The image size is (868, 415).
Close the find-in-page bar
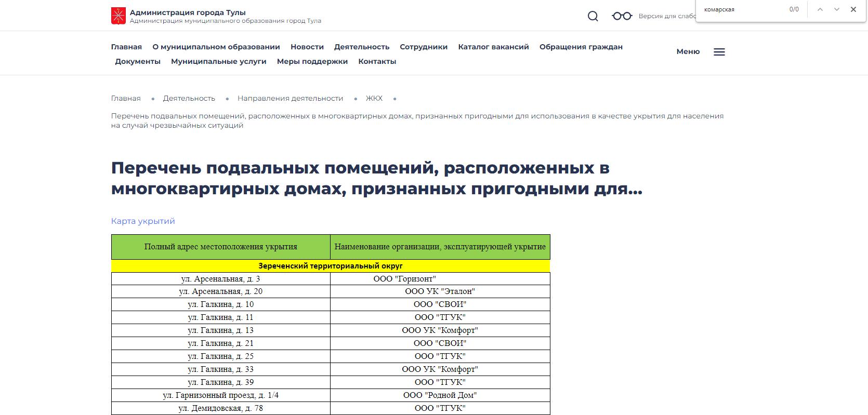[853, 9]
